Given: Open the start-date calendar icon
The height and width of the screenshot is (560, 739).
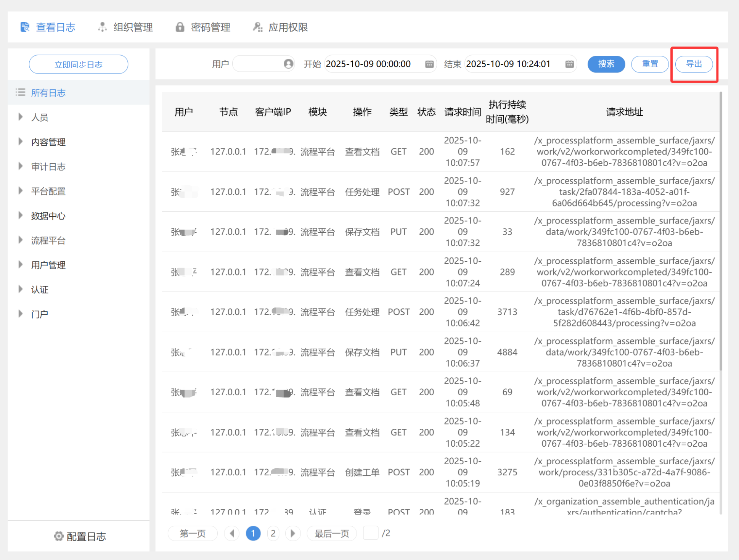Looking at the screenshot, I should 429,64.
